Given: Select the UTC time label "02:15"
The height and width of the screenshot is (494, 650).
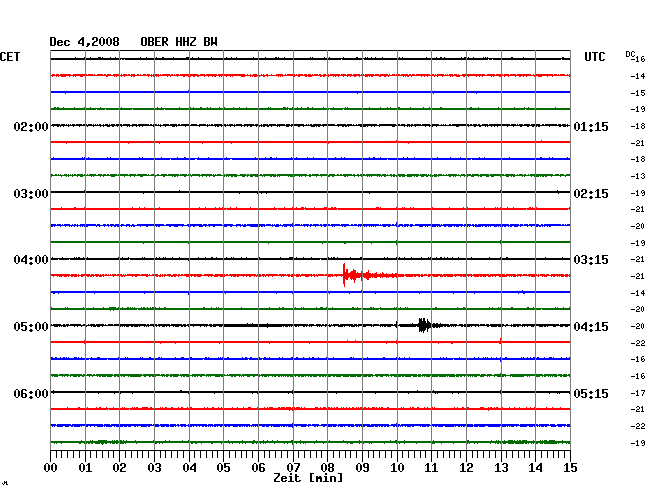Looking at the screenshot, I should [x=591, y=194].
